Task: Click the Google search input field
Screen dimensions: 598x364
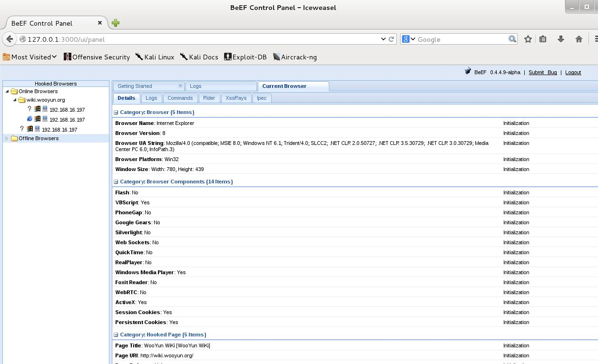Action: pos(462,39)
